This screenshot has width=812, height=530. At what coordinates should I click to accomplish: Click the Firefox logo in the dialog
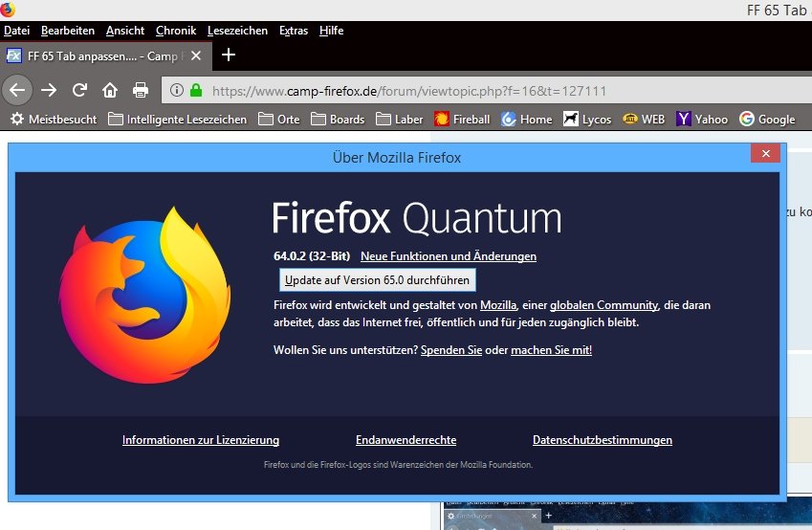(145, 296)
